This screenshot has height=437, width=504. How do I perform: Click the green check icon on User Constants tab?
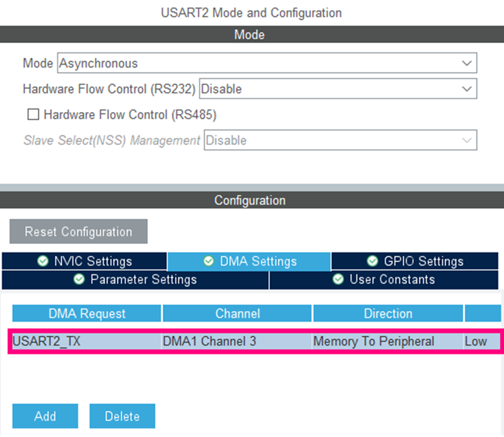[x=338, y=280]
